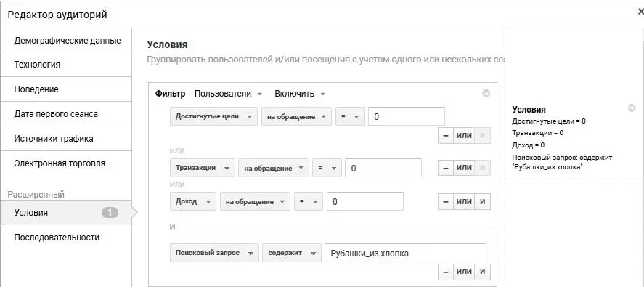
Task: Open на обращение dropdown in Достигнутые цели row
Action: tap(296, 116)
